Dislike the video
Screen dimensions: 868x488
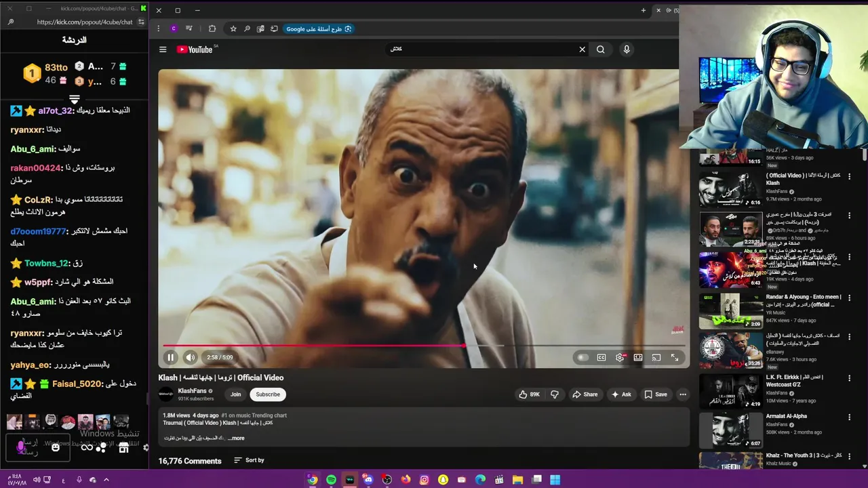(x=554, y=394)
